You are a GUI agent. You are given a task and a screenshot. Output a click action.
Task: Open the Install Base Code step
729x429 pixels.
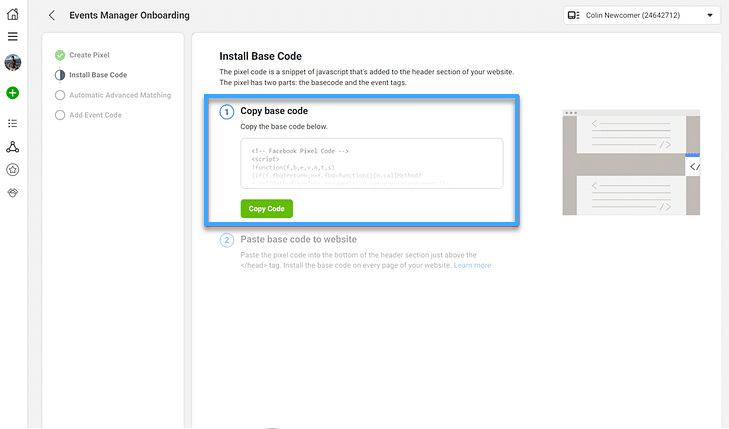[x=98, y=75]
